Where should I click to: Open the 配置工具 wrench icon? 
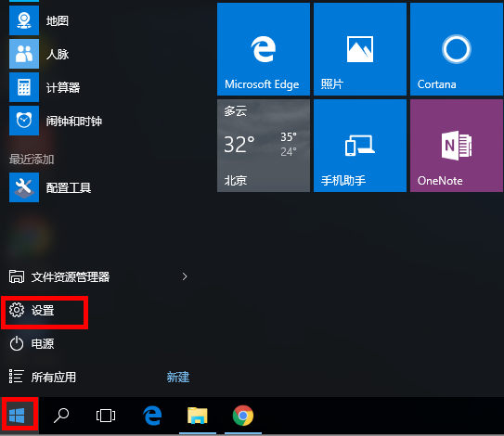click(24, 187)
